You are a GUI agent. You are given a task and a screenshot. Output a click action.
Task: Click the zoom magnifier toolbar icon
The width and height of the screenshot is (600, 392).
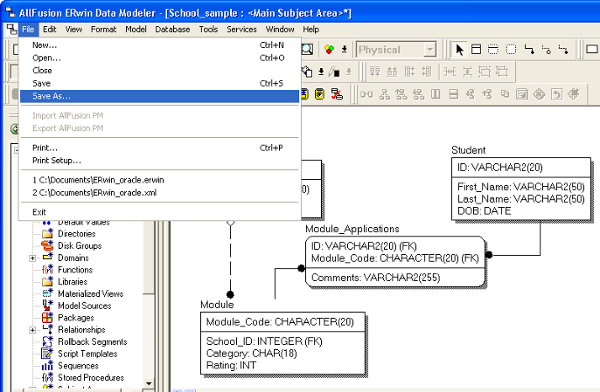coord(307,49)
